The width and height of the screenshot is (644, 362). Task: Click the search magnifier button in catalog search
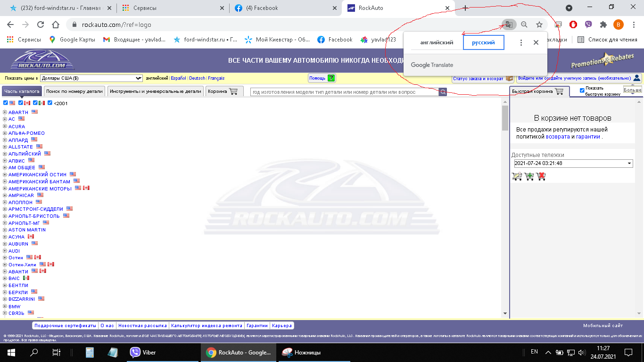pyautogui.click(x=443, y=92)
